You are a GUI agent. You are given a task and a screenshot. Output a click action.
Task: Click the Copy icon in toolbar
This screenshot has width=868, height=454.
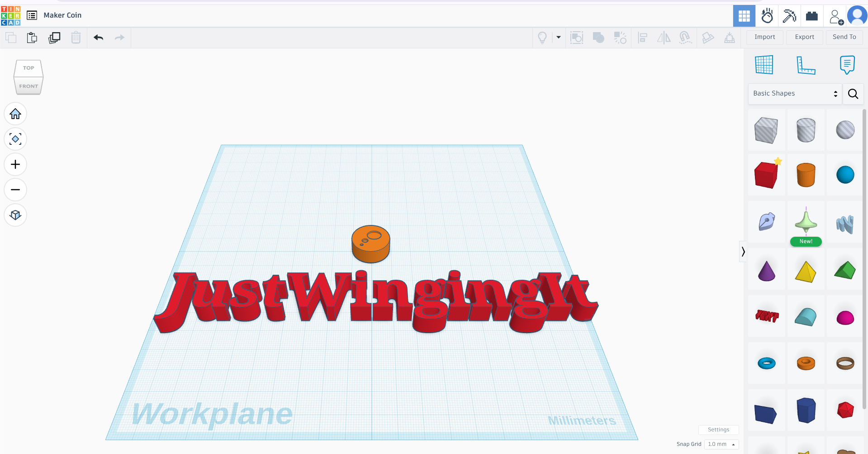(11, 38)
